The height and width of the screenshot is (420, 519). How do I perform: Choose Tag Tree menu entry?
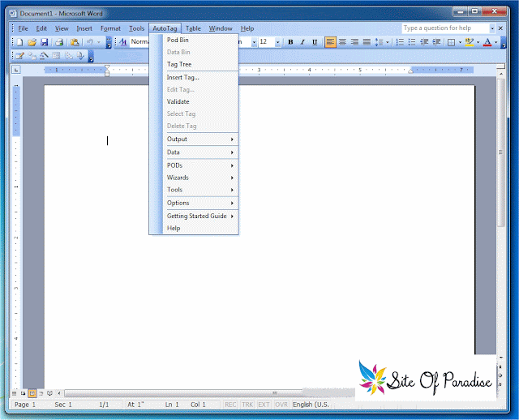[x=200, y=64]
